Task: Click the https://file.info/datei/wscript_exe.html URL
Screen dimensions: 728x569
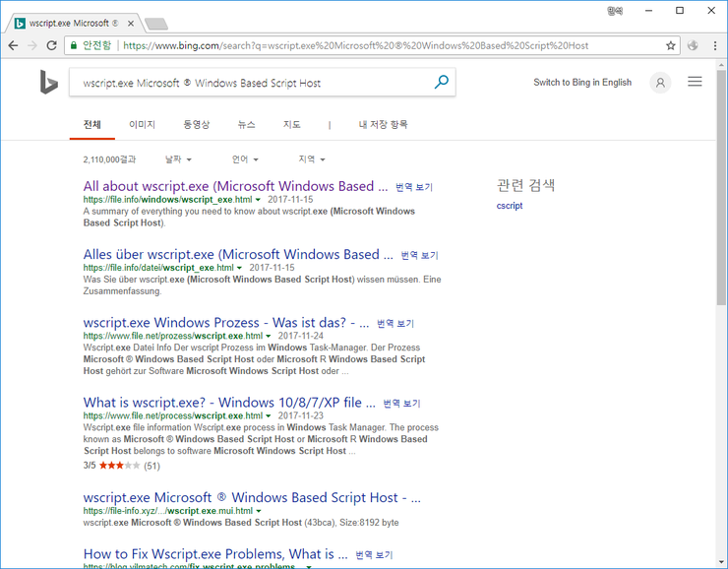Action: click(x=158, y=268)
